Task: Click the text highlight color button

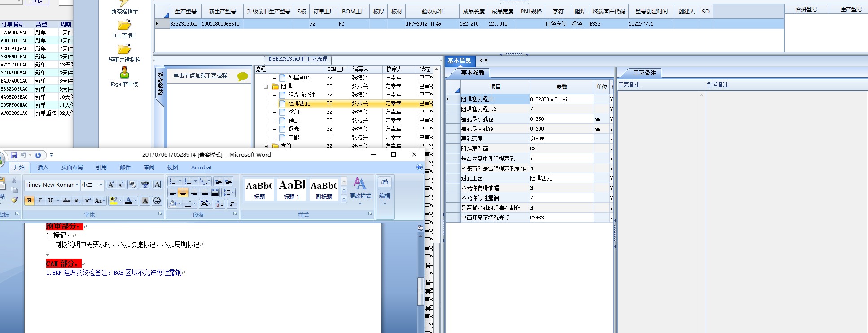Action: [x=113, y=201]
